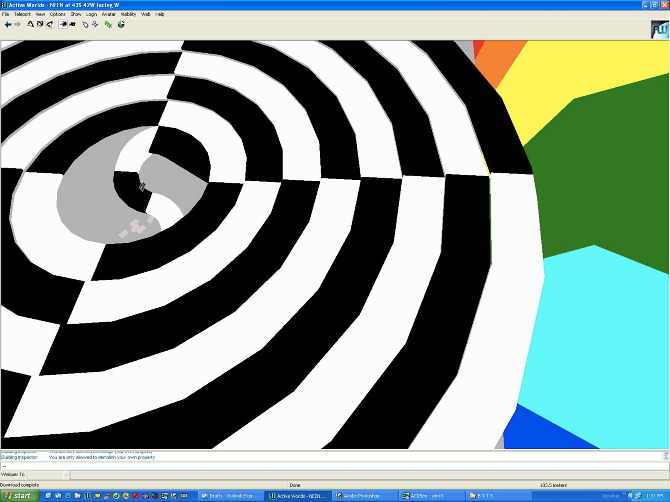
Task: Click the Active Worlds logo at top right
Action: [659, 30]
